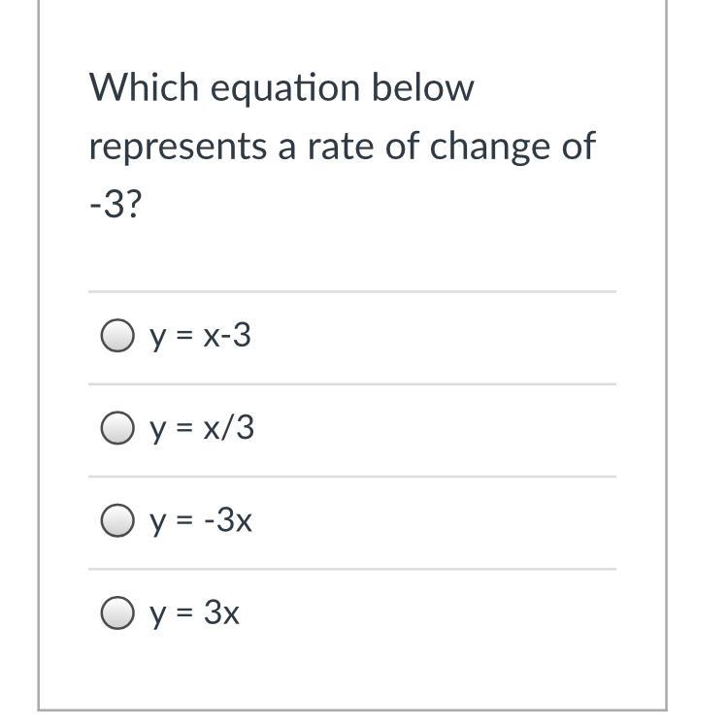Click the divider line above y = x-3
The height and width of the screenshot is (728, 728).
coord(351,291)
